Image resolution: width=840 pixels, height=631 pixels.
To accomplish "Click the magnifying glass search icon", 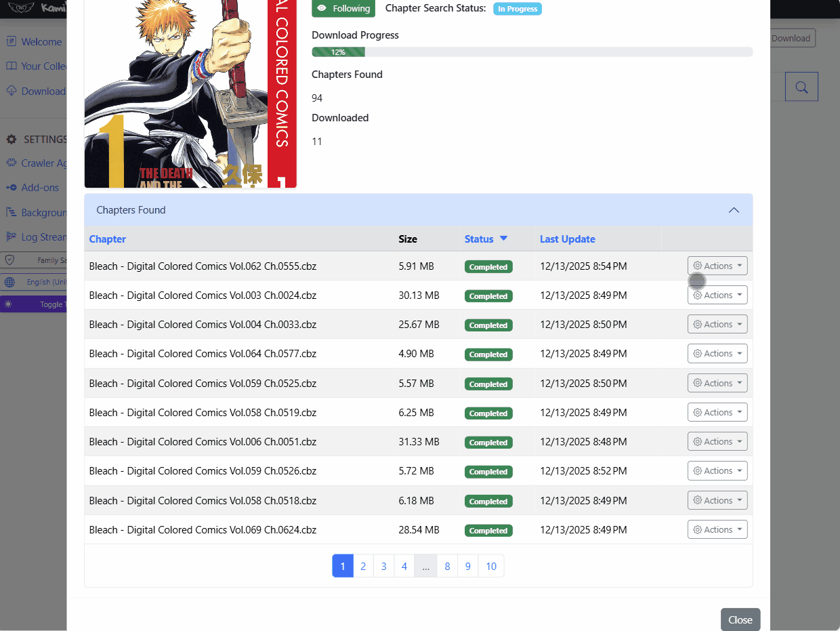I will point(801,87).
